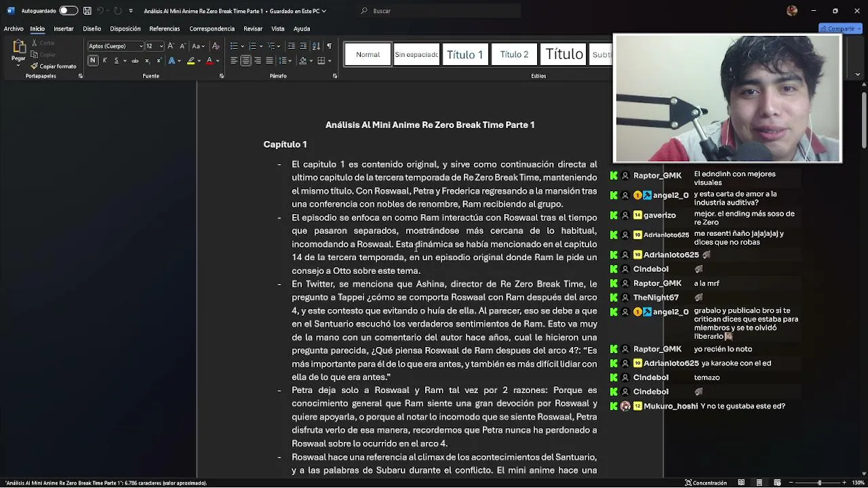Apply the Título 2 style

pos(514,54)
